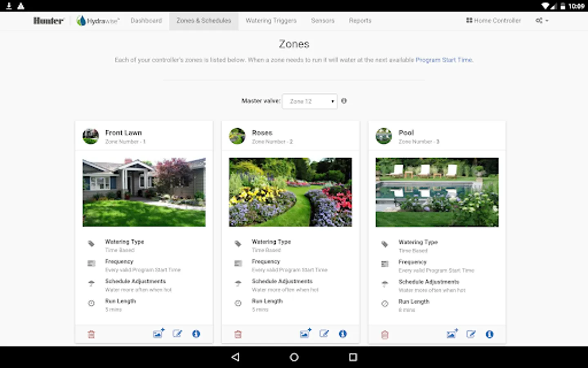Screen dimensions: 588x368
Task: Open the Reports tab
Action: [x=360, y=20]
